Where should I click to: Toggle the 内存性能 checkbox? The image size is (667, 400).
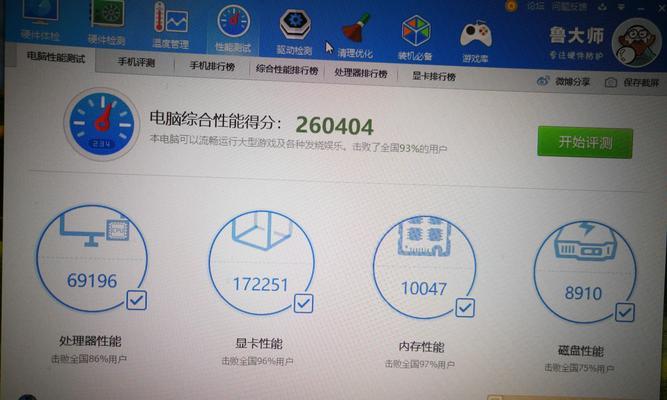(465, 307)
